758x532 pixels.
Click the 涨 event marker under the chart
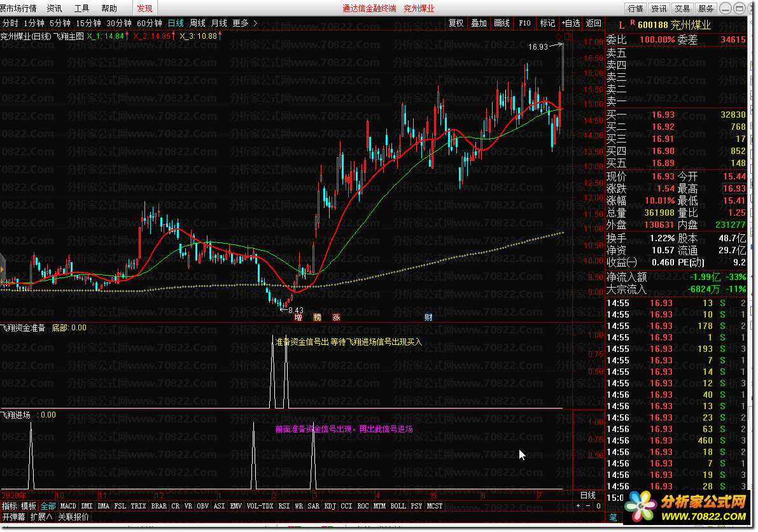pyautogui.click(x=336, y=318)
